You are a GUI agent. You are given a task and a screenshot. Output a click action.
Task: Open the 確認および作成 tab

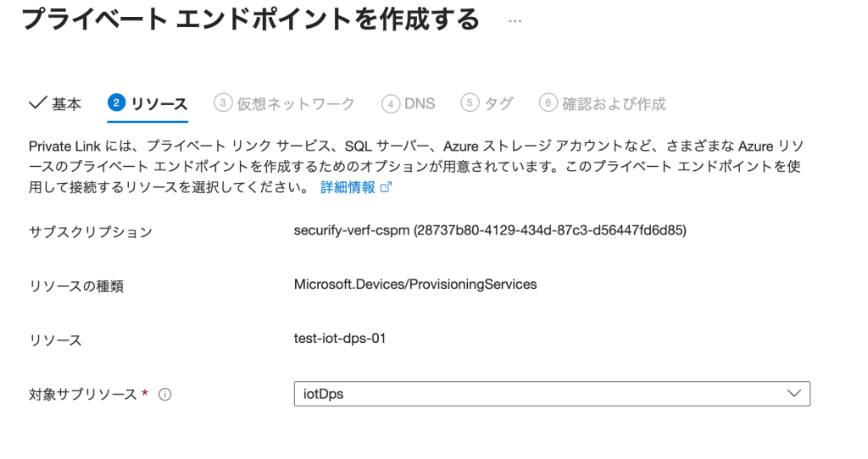(x=614, y=104)
